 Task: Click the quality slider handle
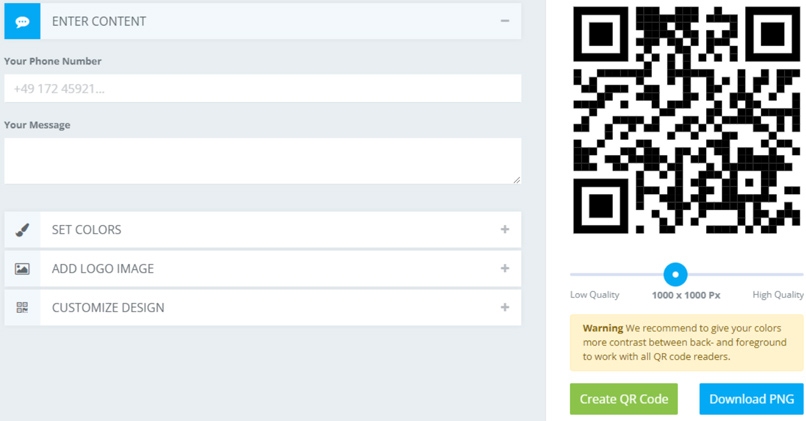pos(675,274)
